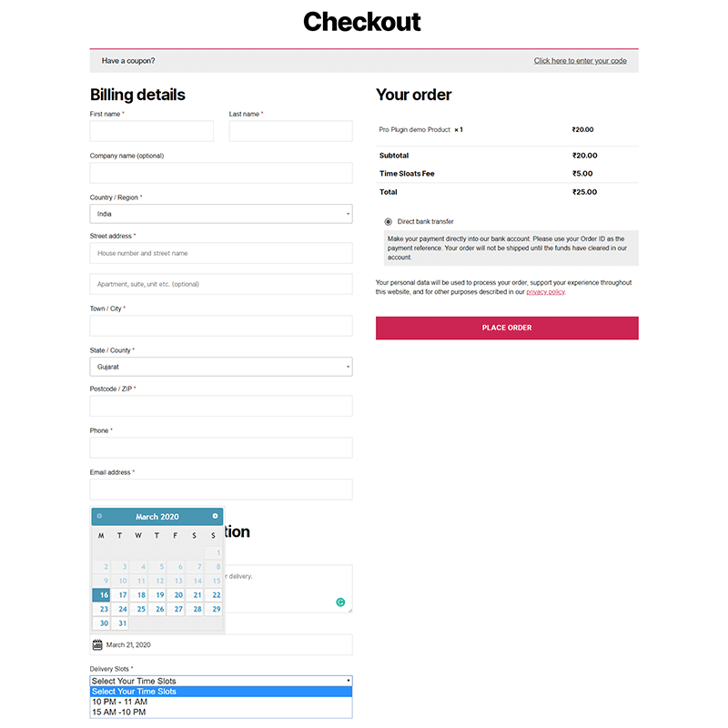Select March 31 in the calendar

pyautogui.click(x=121, y=624)
